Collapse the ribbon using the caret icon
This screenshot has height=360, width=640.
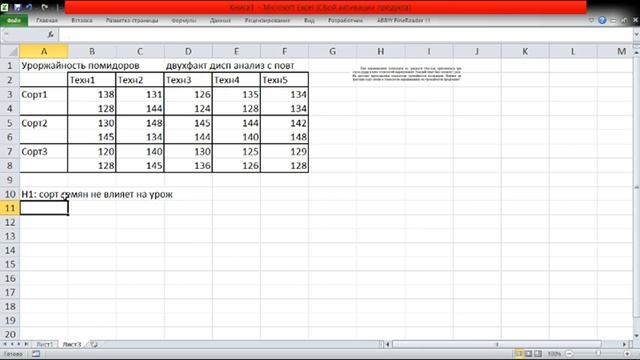(x=591, y=20)
